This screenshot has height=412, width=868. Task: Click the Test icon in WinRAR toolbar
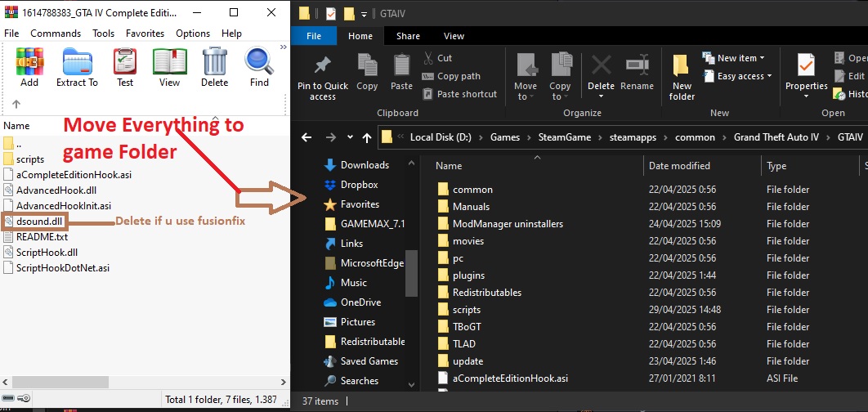124,68
